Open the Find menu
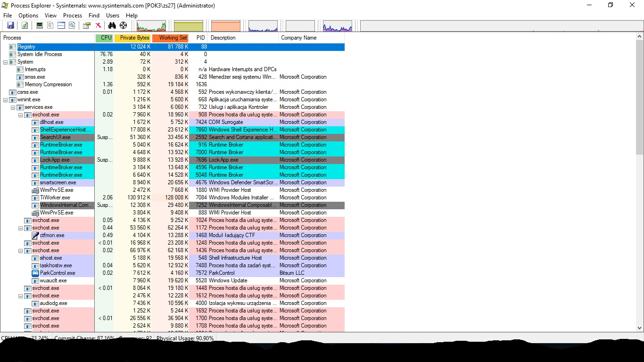 94,16
